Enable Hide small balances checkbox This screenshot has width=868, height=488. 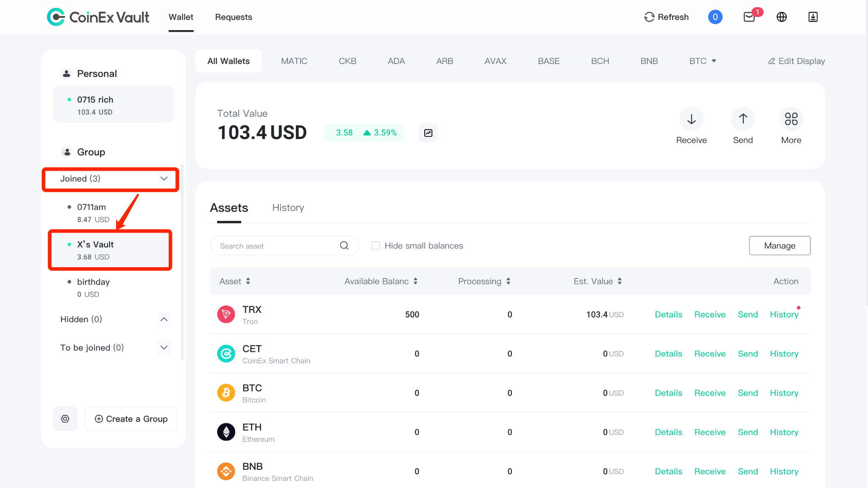(x=376, y=245)
